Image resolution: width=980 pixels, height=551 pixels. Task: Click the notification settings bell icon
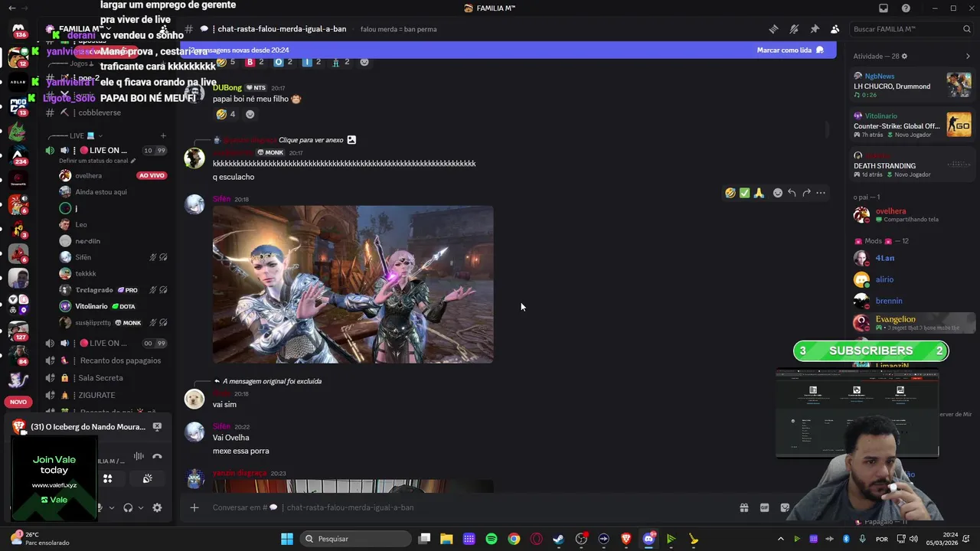tap(794, 29)
